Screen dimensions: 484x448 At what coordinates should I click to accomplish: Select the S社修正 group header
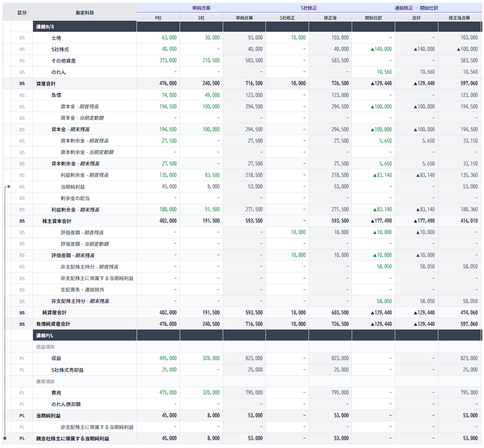(x=309, y=8)
